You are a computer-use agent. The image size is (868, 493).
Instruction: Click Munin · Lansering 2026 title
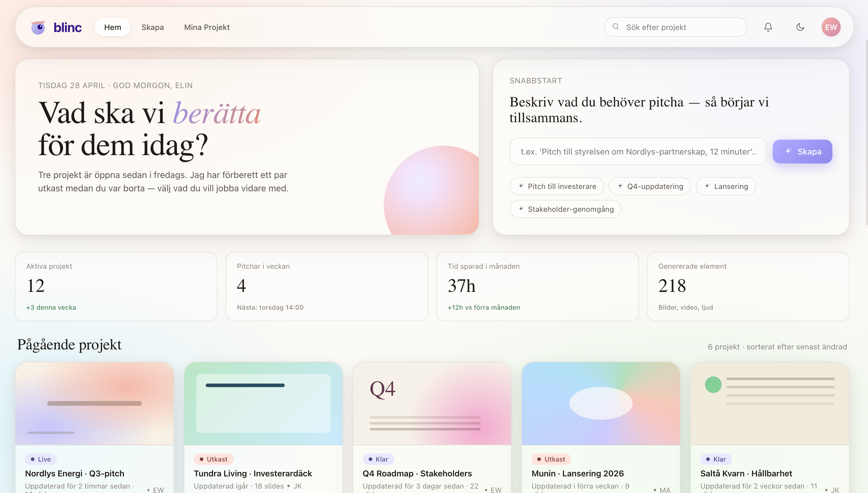pos(578,473)
